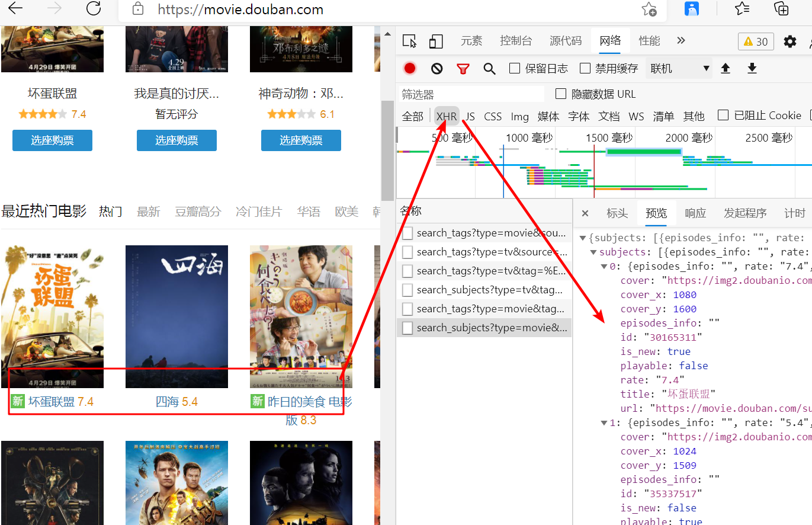Click the webpage vertical scrollbar thumb
Image resolution: width=812 pixels, height=525 pixels.
click(x=387, y=151)
